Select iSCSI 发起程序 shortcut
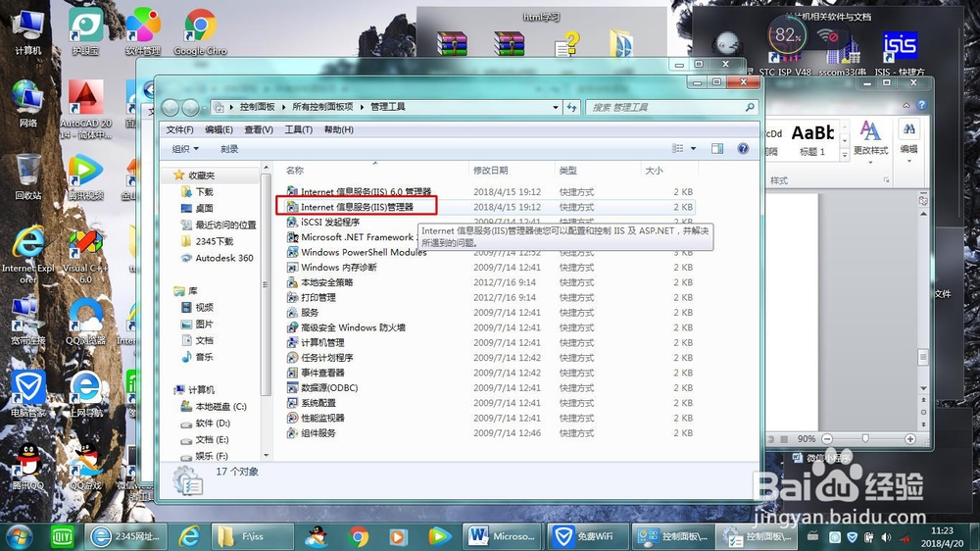 tap(323, 222)
